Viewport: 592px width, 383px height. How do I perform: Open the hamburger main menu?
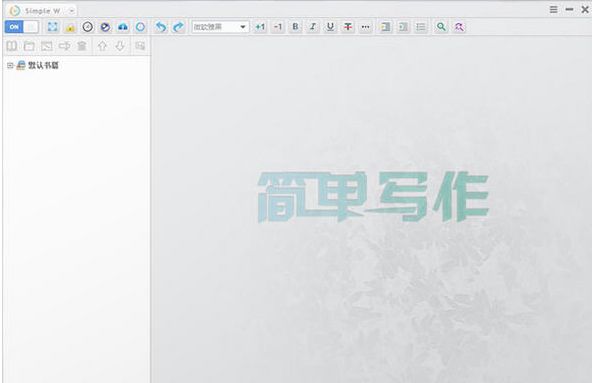pos(553,9)
